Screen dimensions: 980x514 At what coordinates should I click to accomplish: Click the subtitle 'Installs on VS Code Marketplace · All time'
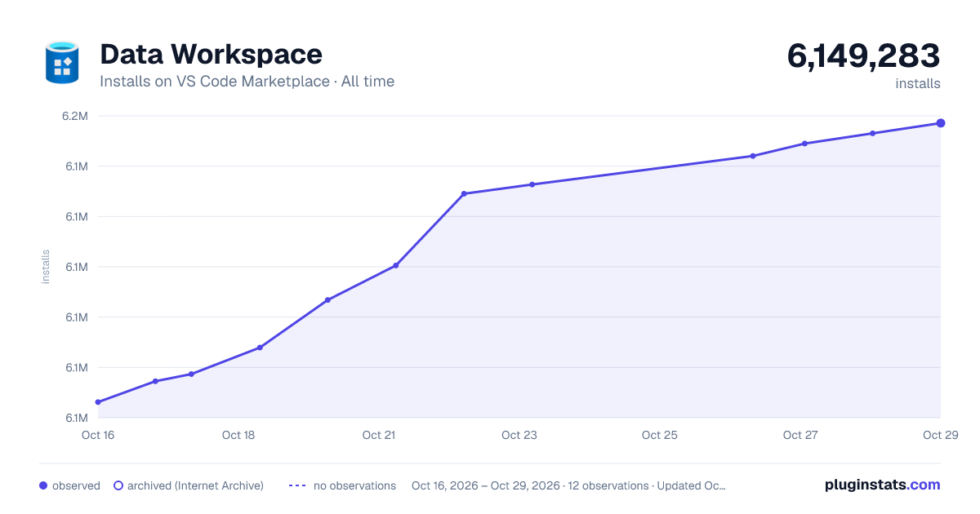[247, 82]
